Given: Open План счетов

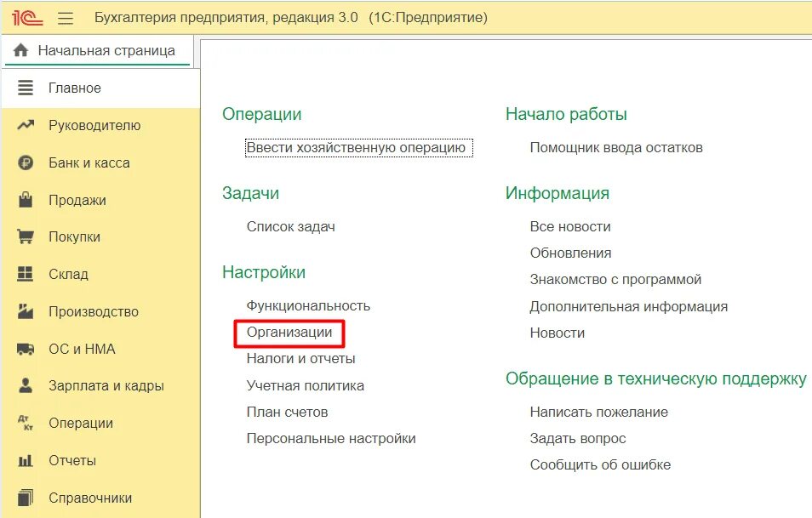Looking at the screenshot, I should 287,412.
